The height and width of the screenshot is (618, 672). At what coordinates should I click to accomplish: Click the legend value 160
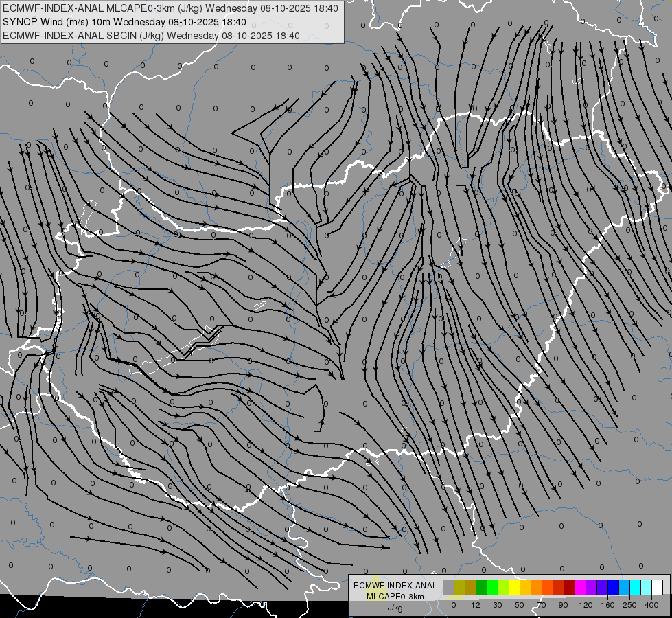tap(607, 605)
